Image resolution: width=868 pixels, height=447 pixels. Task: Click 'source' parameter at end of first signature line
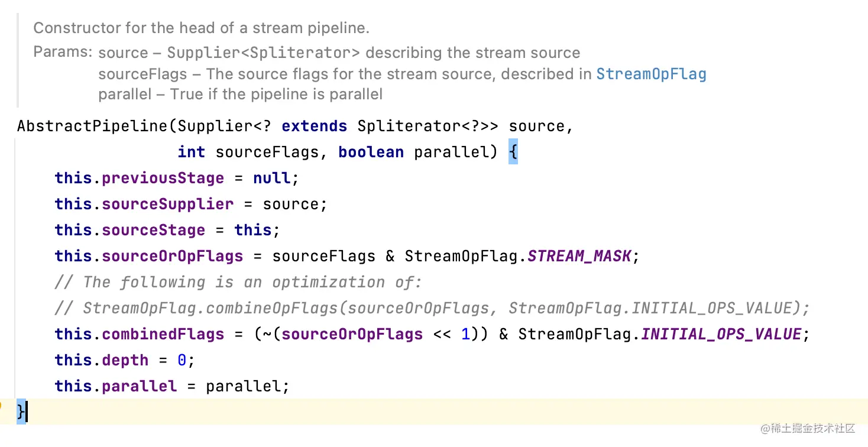tap(536, 127)
